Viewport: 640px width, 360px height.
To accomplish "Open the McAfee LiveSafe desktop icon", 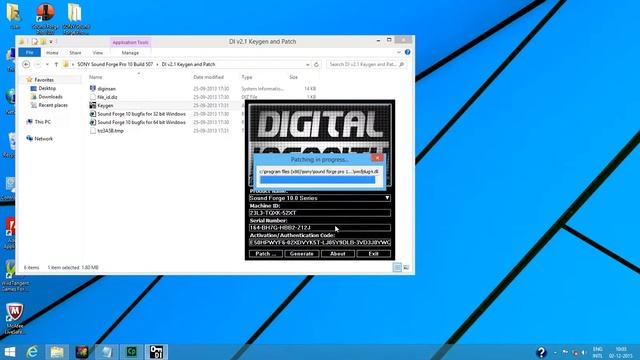I will click(x=14, y=318).
